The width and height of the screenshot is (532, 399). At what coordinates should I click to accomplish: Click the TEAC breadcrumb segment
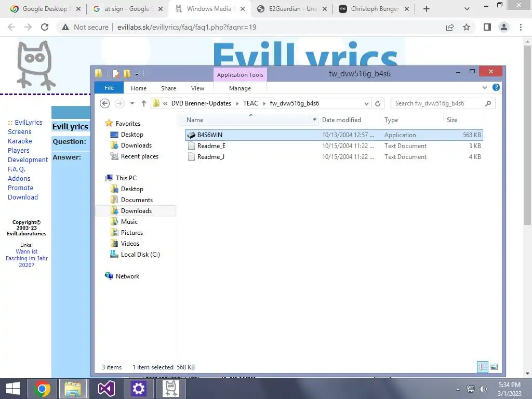250,103
